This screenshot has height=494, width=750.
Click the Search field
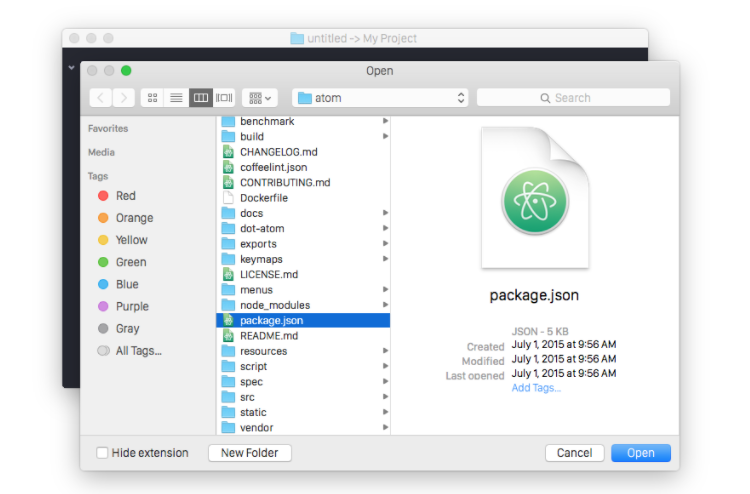point(573,98)
